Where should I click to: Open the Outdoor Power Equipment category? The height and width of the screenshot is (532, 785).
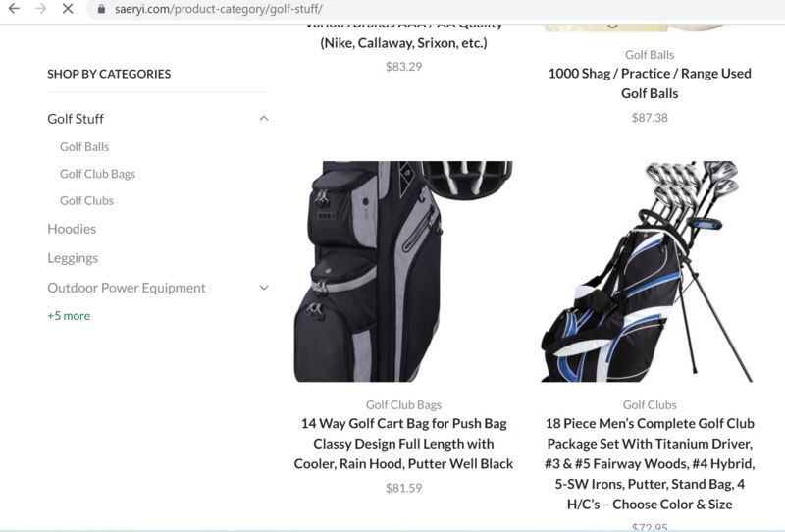click(127, 288)
